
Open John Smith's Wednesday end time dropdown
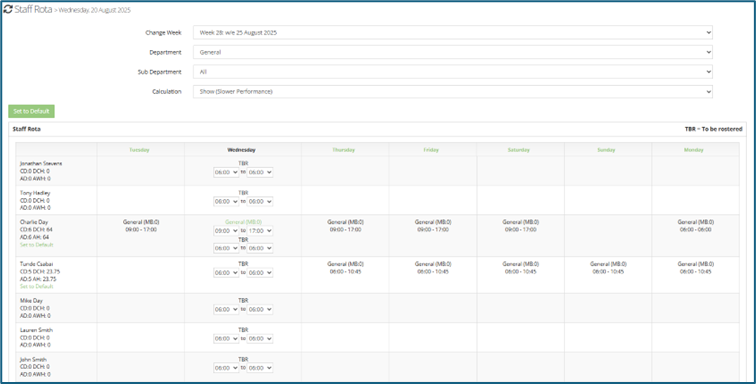pyautogui.click(x=260, y=368)
